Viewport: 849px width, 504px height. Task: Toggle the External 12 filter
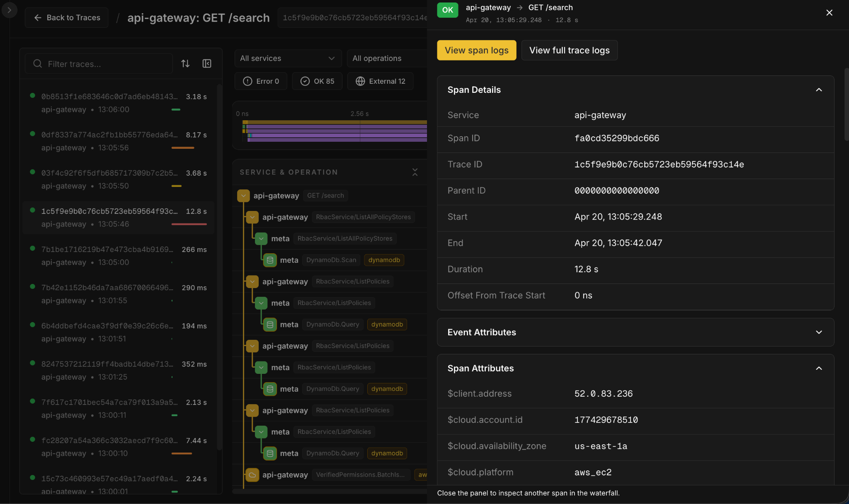[381, 81]
